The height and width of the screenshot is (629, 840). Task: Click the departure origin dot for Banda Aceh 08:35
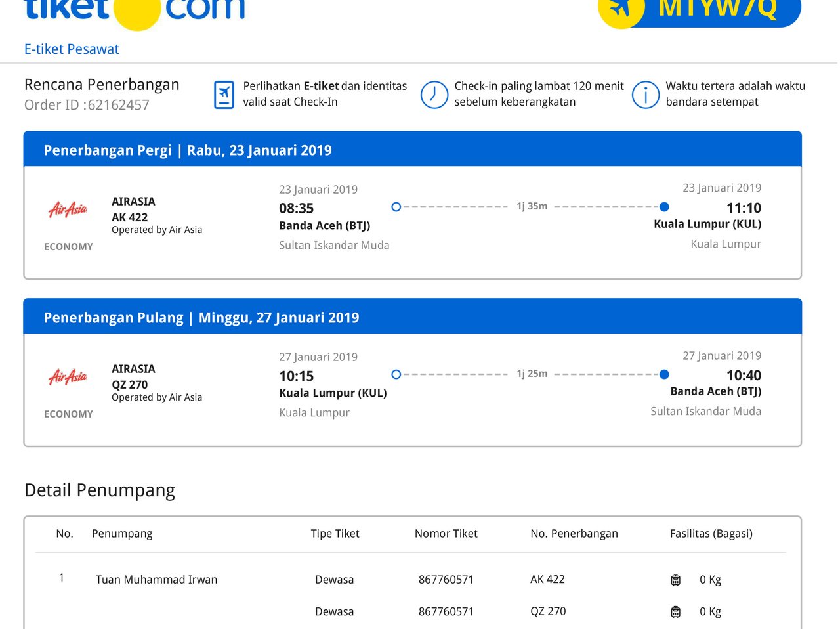tap(396, 207)
